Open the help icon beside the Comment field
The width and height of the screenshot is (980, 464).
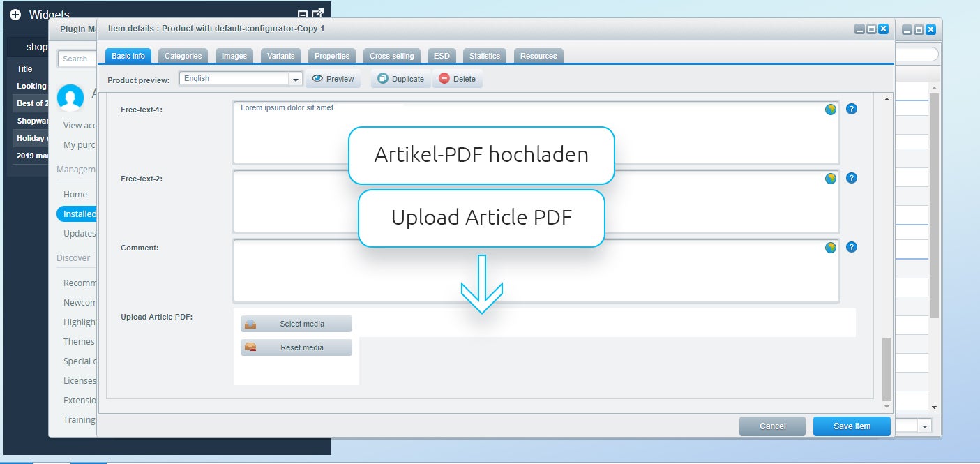click(x=851, y=248)
